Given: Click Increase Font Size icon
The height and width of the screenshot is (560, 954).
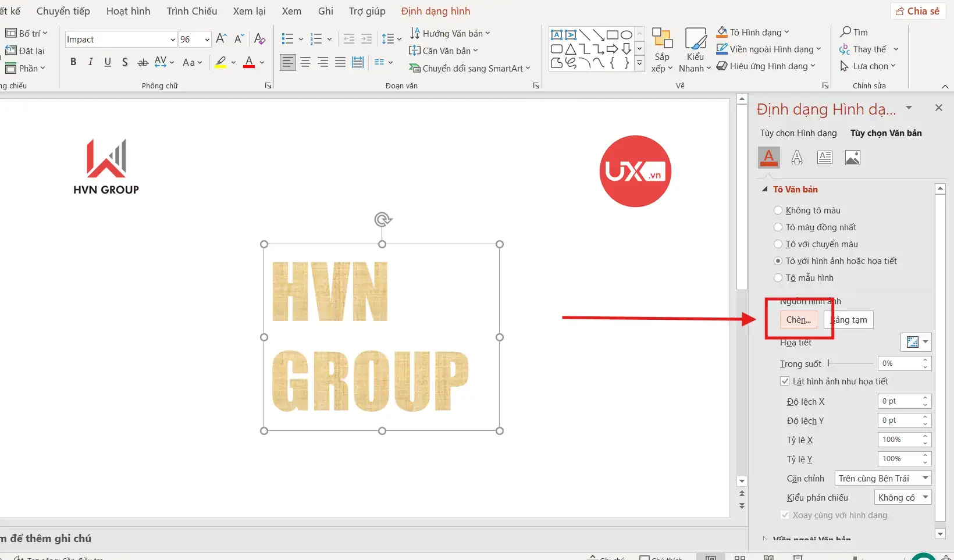Looking at the screenshot, I should tap(221, 39).
